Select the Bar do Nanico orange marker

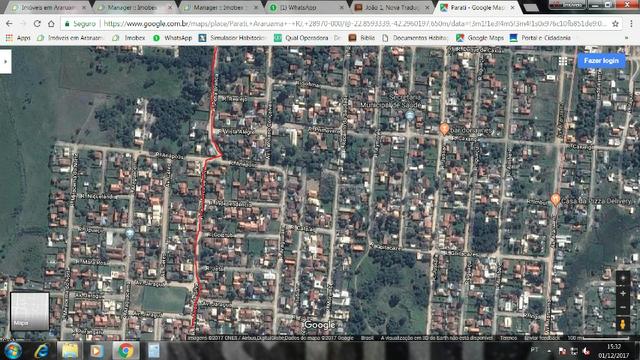pos(444,129)
